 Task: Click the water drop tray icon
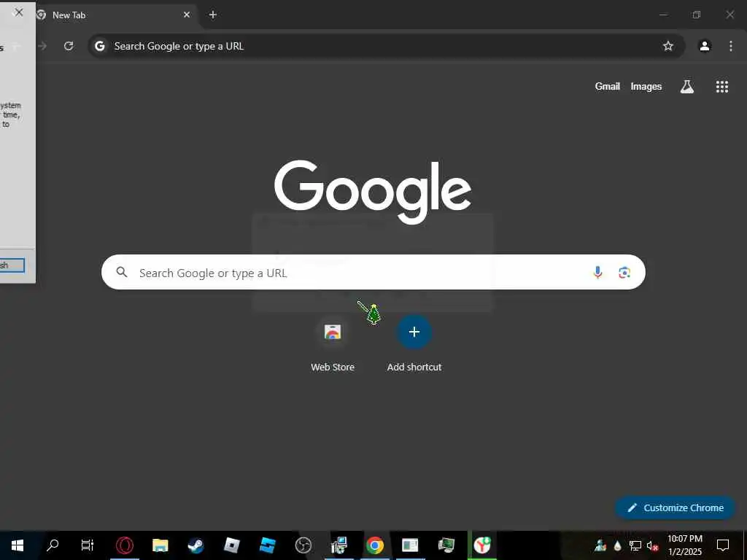pyautogui.click(x=618, y=545)
